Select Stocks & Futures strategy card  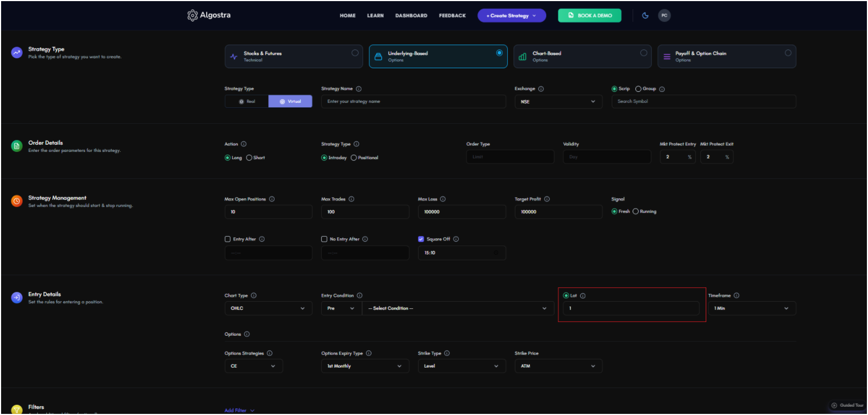point(294,56)
